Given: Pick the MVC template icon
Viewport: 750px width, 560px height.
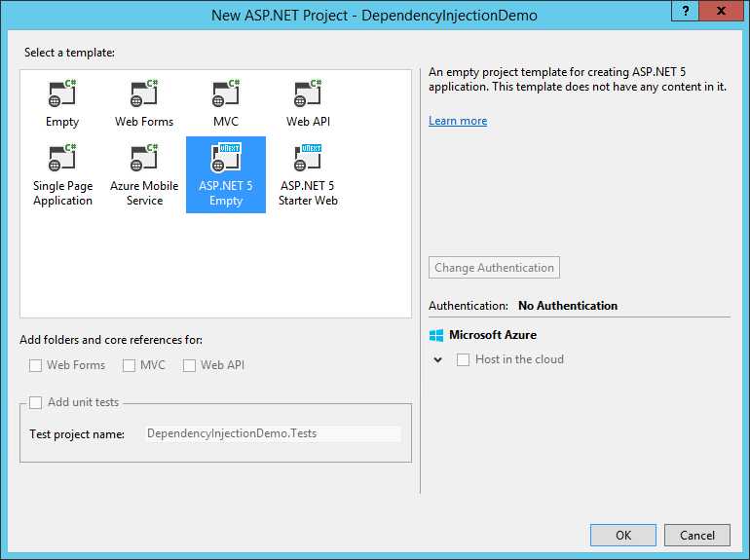Looking at the screenshot, I should pyautogui.click(x=226, y=93).
